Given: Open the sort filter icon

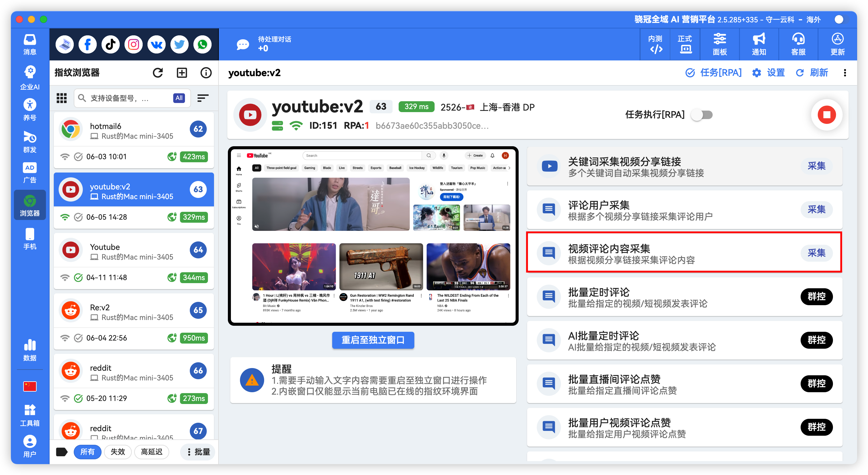Looking at the screenshot, I should pos(203,98).
